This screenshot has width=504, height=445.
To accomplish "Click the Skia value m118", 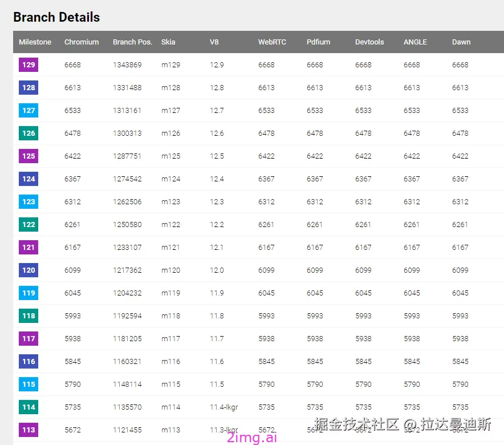I will (x=170, y=316).
